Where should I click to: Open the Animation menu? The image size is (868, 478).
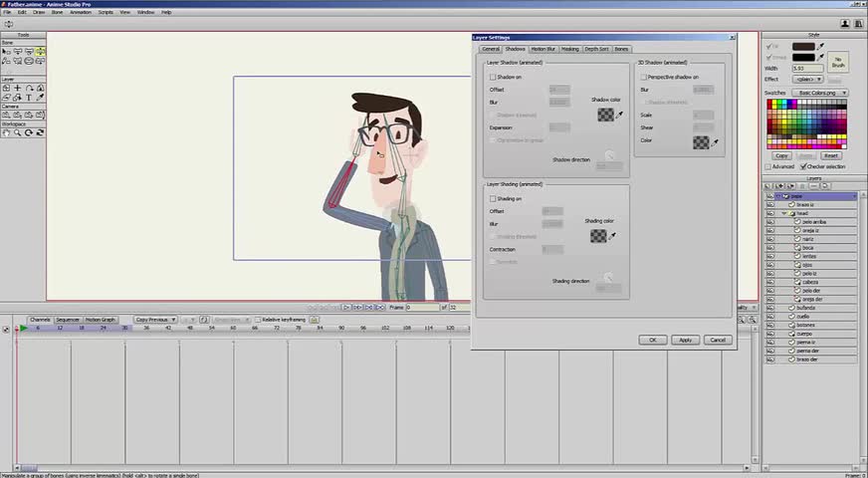pos(81,12)
